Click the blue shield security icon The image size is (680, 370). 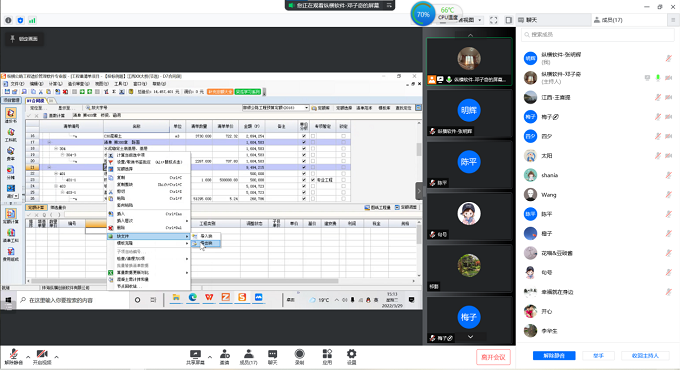coord(20,20)
